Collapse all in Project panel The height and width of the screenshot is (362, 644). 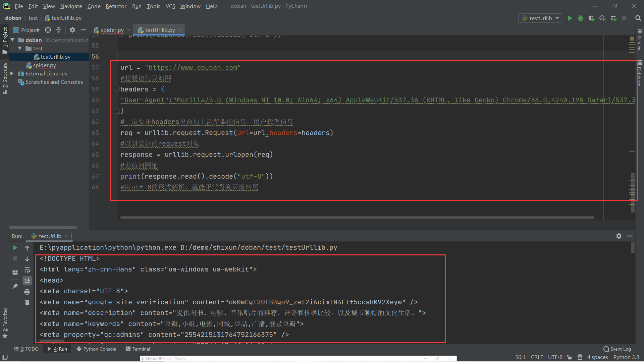pos(59,30)
